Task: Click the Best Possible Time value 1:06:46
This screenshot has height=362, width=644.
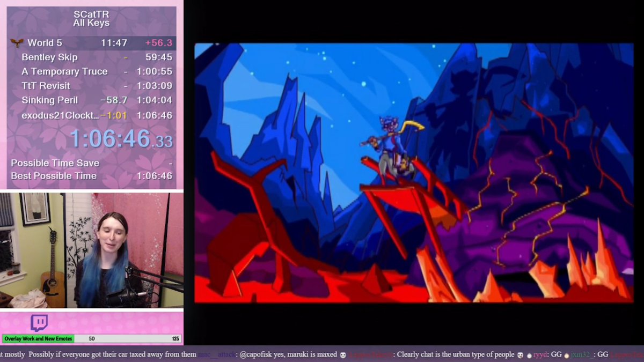Action: pos(155,176)
